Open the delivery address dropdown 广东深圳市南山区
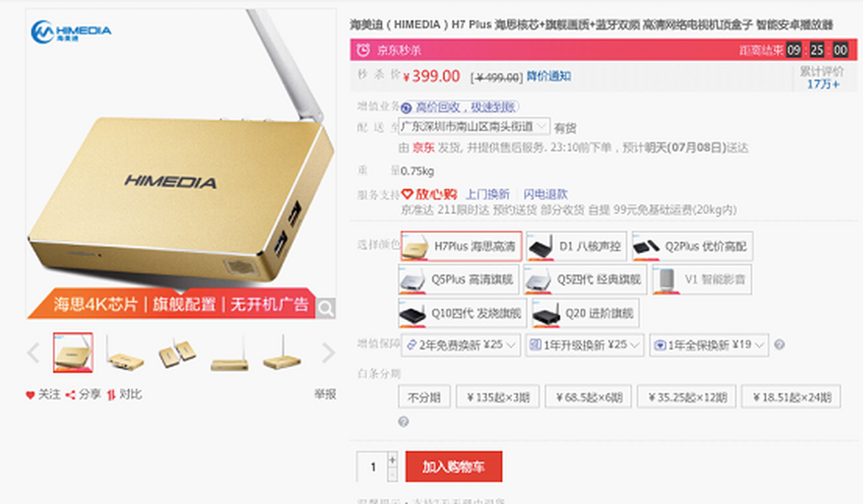The width and height of the screenshot is (863, 504). (x=475, y=127)
